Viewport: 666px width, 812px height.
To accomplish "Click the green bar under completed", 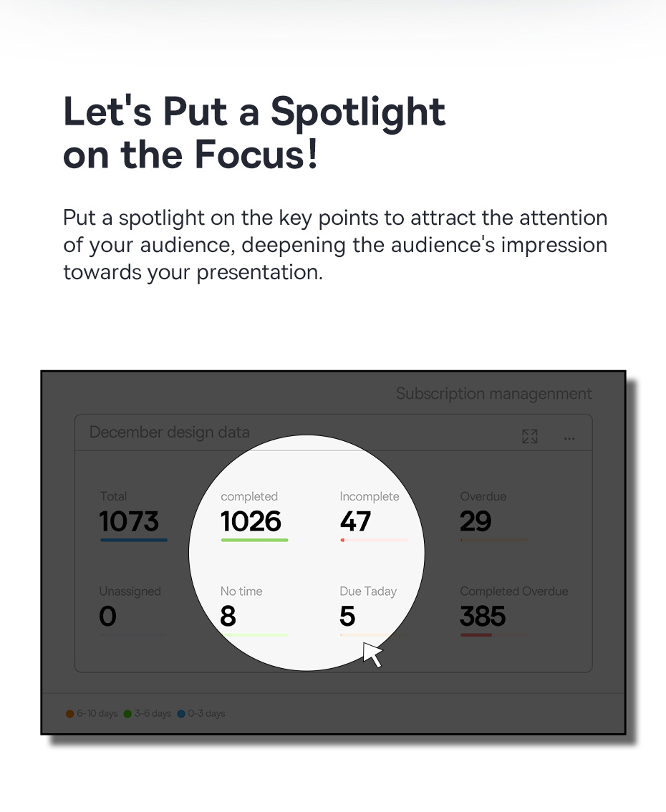I will (254, 540).
